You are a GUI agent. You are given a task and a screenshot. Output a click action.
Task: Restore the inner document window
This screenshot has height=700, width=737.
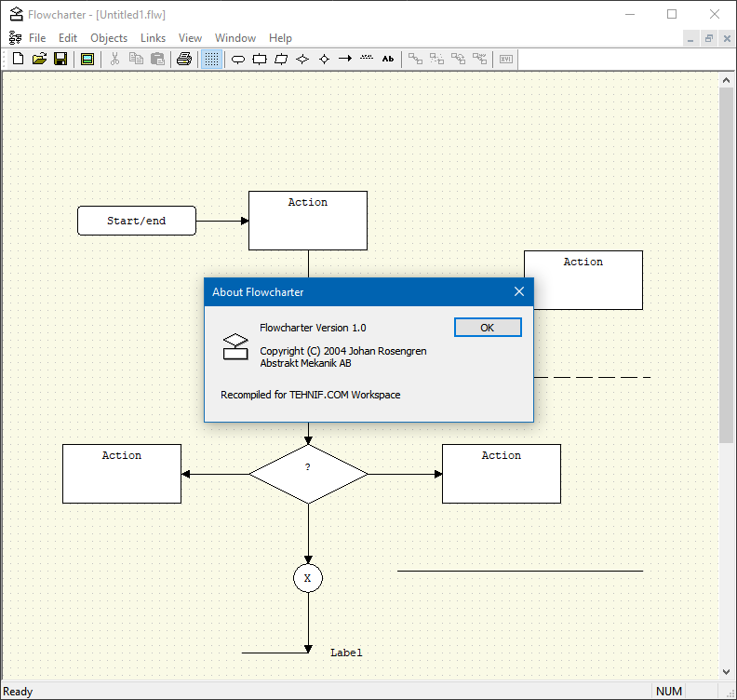tap(708, 38)
